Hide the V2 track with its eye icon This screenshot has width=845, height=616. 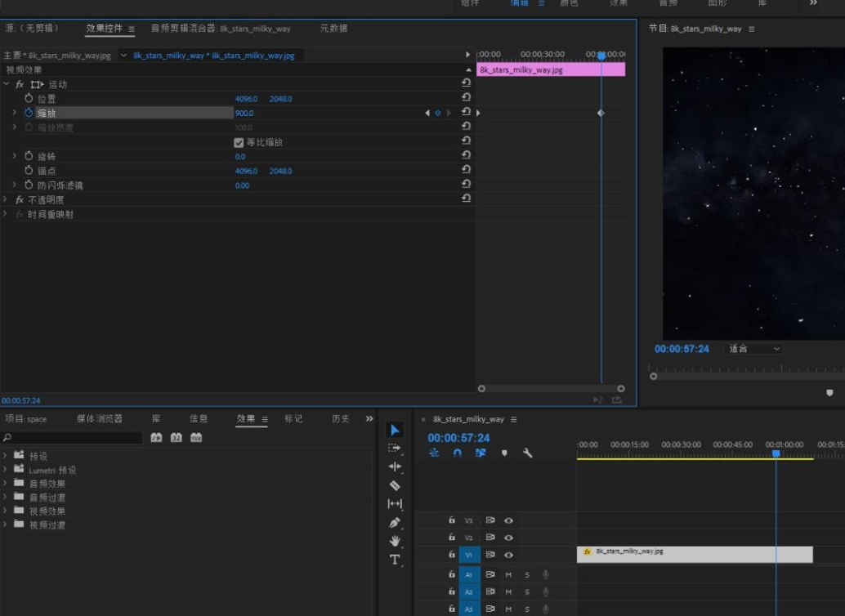508,538
